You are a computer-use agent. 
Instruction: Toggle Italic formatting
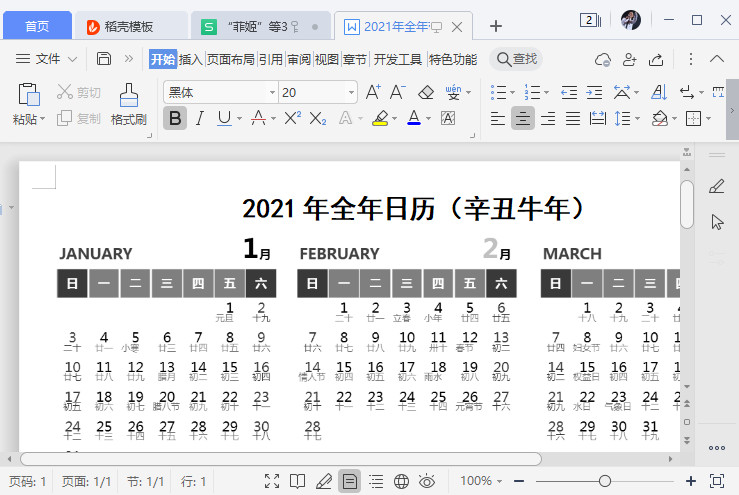tap(200, 118)
